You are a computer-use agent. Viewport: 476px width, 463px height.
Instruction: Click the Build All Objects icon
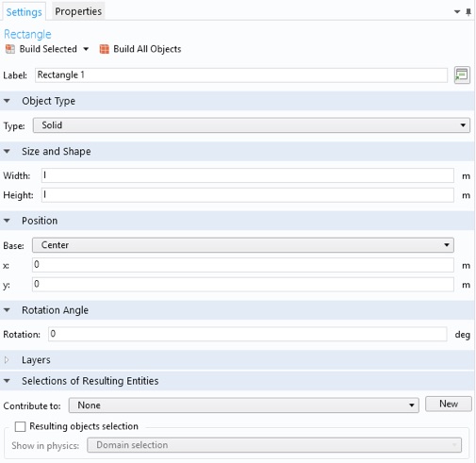(104, 49)
